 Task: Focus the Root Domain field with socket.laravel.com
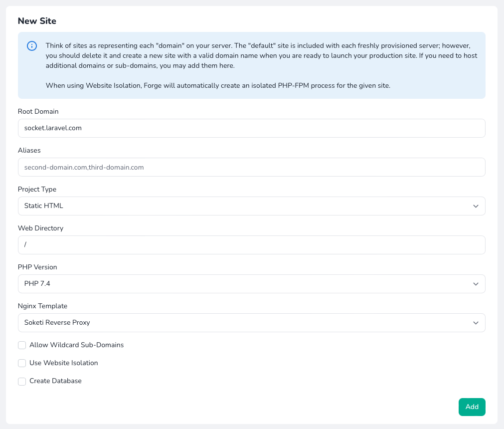point(251,128)
